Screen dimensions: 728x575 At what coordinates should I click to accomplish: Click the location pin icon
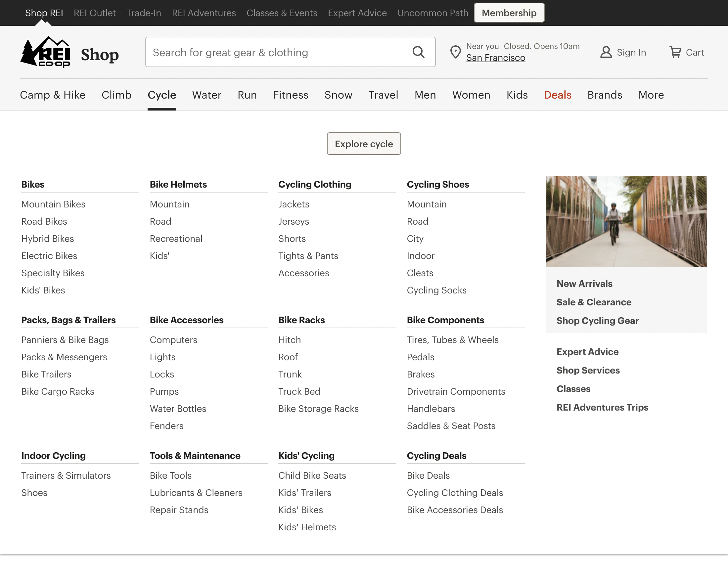point(455,52)
